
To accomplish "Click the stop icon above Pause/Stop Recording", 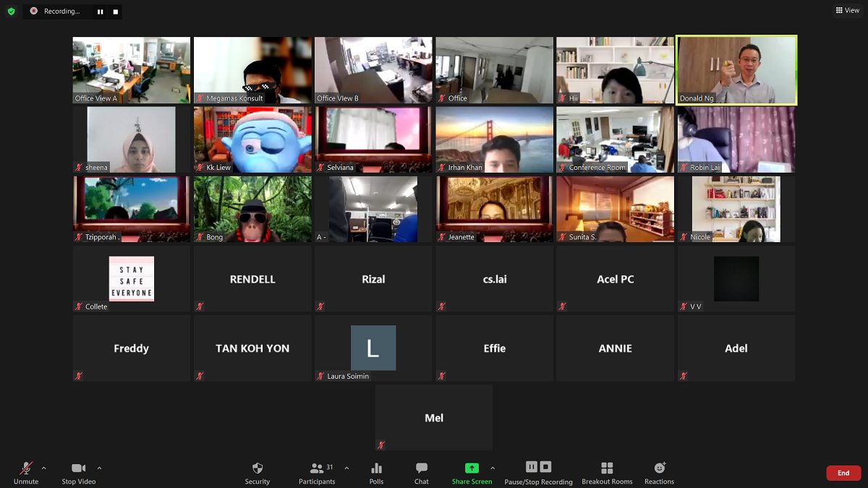I will (x=546, y=467).
